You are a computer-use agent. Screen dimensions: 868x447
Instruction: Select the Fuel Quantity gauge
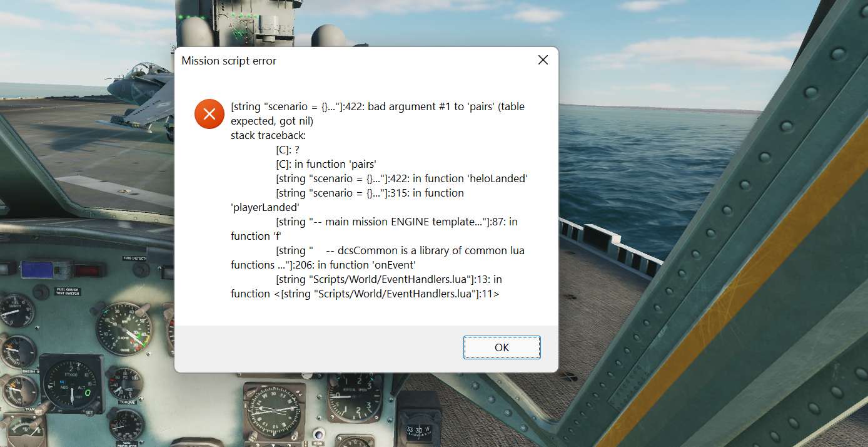(15, 311)
